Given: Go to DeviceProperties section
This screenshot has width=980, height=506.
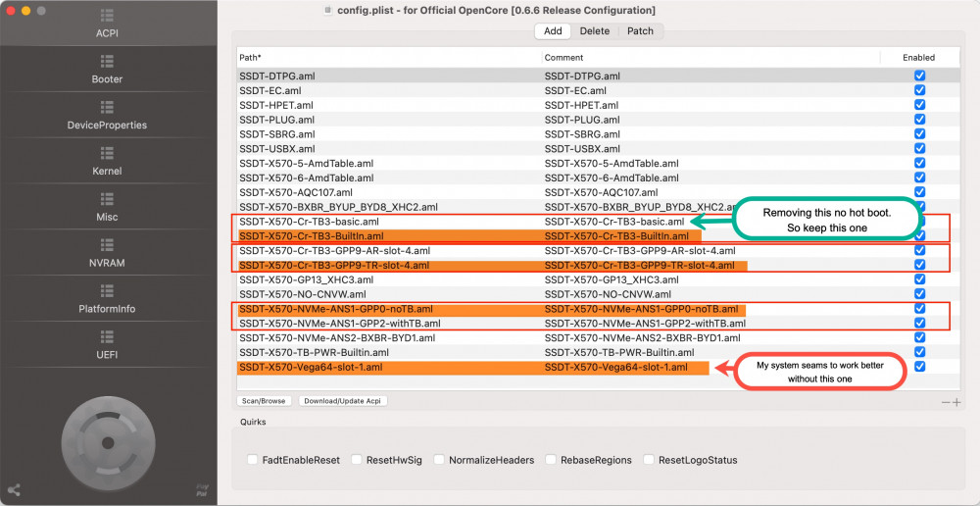Looking at the screenshot, I should (107, 115).
